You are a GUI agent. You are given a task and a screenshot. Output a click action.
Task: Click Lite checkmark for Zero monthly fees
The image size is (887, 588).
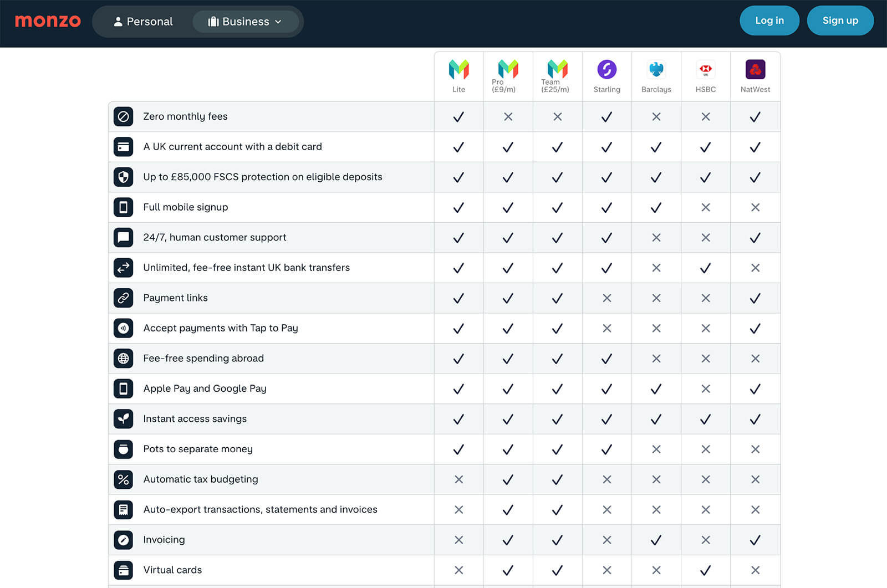tap(458, 117)
